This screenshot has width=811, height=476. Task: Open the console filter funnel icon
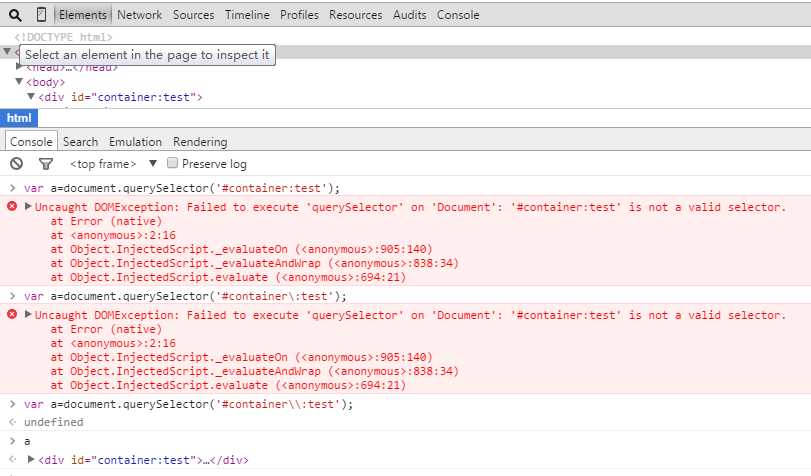click(x=46, y=164)
